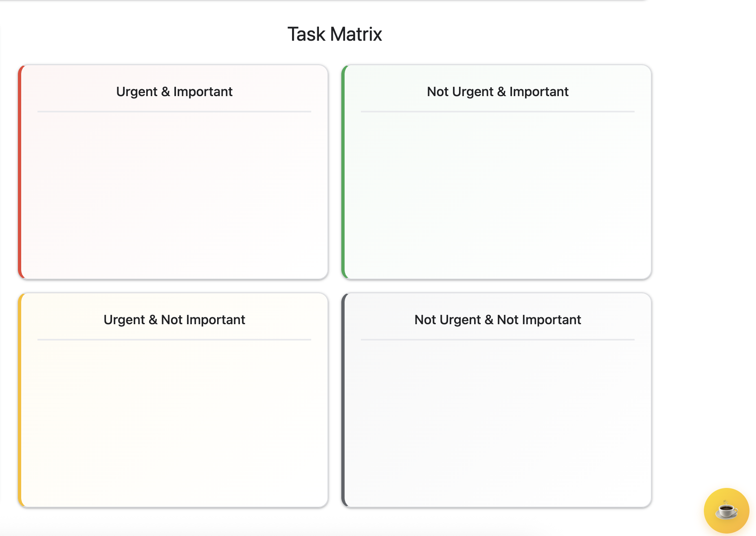
Task: Click the divider under Urgent & Important
Action: [174, 111]
